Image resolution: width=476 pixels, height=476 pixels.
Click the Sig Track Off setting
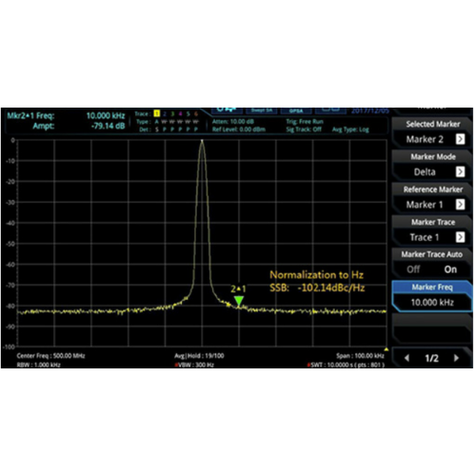(x=304, y=129)
